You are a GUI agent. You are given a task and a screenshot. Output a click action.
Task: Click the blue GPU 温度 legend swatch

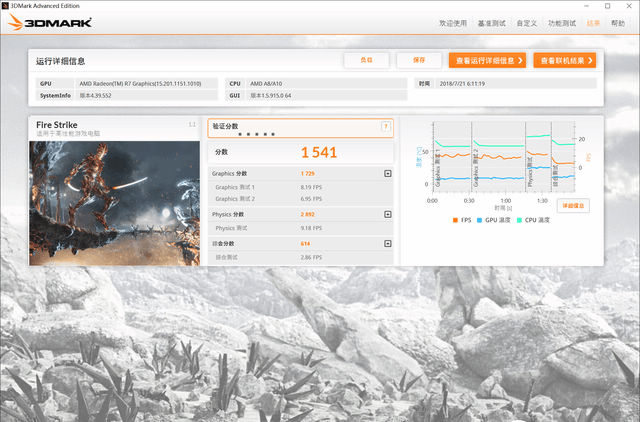click(479, 220)
